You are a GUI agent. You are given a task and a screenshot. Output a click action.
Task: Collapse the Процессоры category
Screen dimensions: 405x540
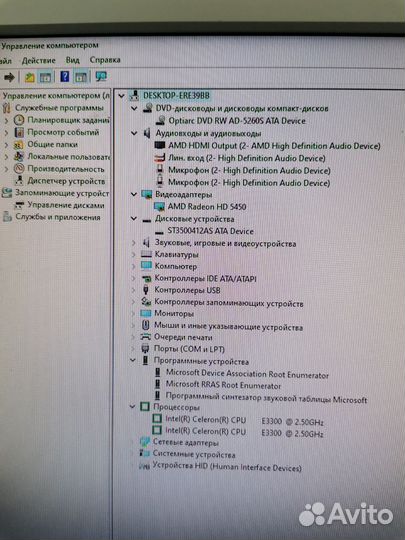click(132, 407)
